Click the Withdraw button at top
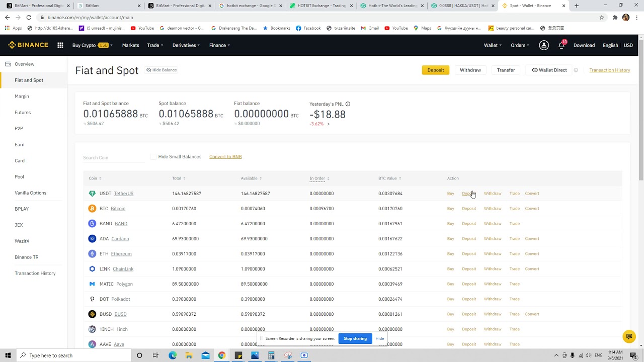644x362 pixels. click(x=470, y=70)
